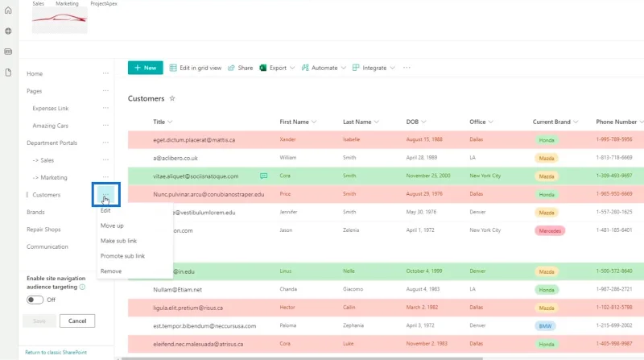Open ellipsis menu next to Department Portals
The image size is (644, 360).
[105, 143]
